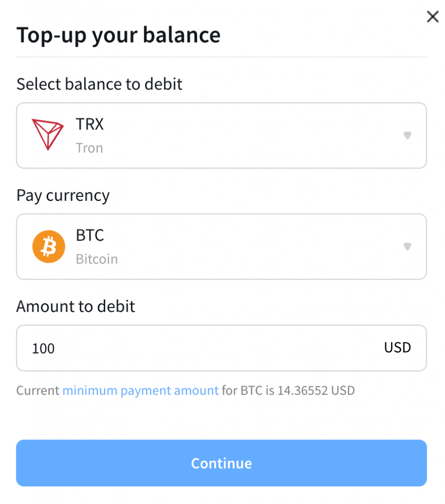445x504 pixels.
Task: Expand the pay currency arrow beside BTC
Action: (x=407, y=247)
